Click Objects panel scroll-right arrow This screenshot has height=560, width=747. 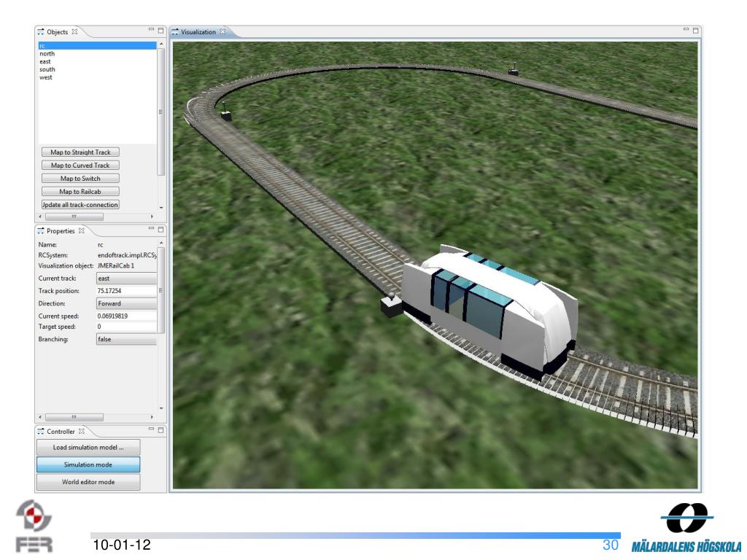click(x=152, y=217)
